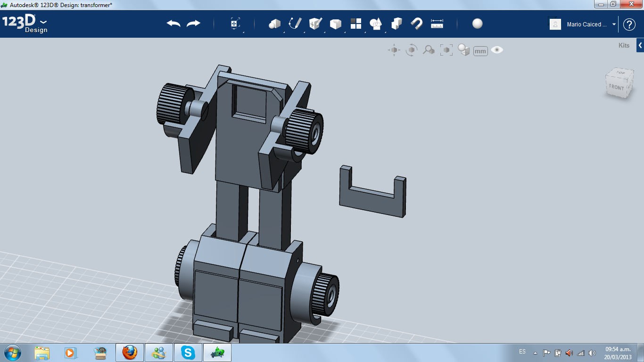Click the user avatar picture

555,25
